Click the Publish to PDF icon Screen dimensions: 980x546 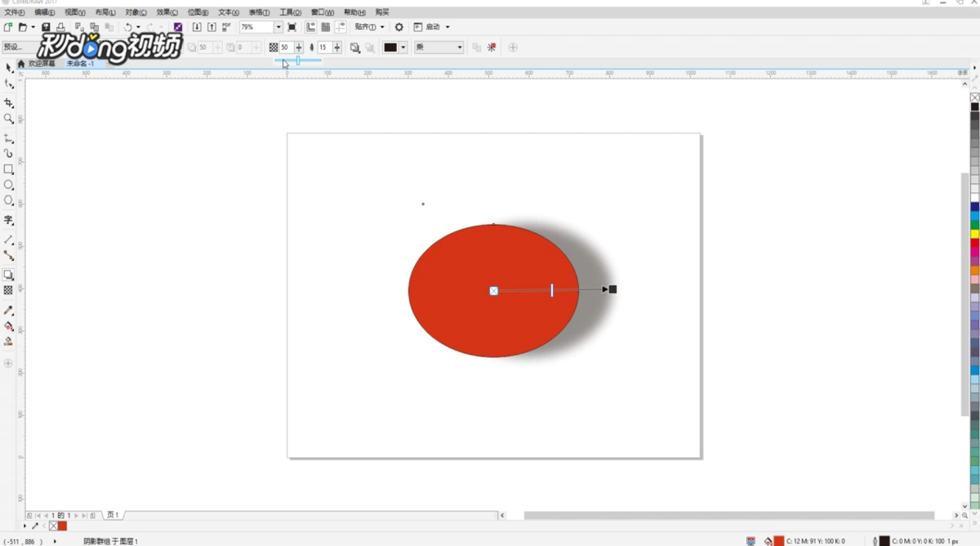pyautogui.click(x=226, y=27)
